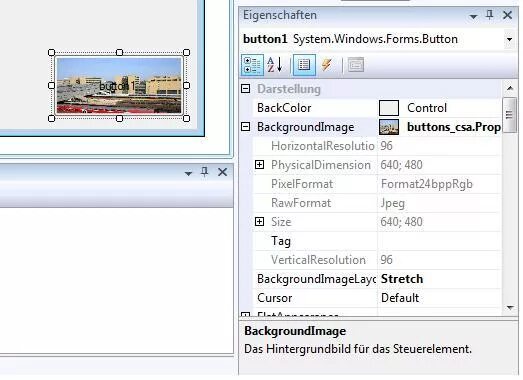Viewport: 523px width, 380px height.
Task: Pin the lower-left docked panel
Action: [204, 172]
